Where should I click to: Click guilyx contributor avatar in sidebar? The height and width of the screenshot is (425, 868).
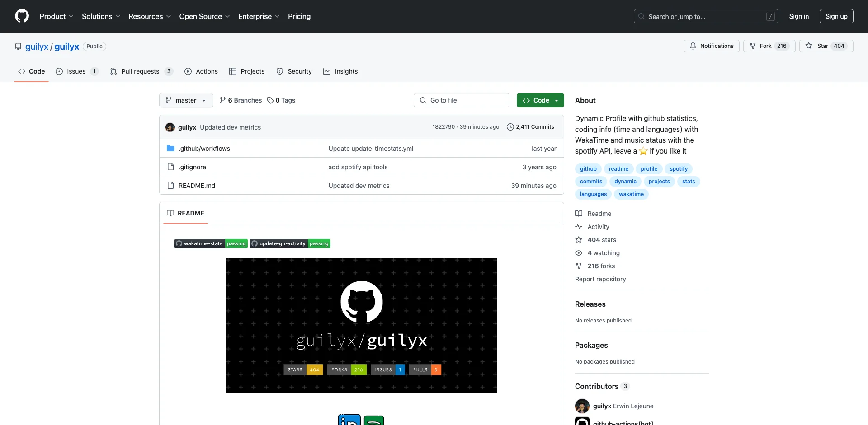tap(582, 406)
